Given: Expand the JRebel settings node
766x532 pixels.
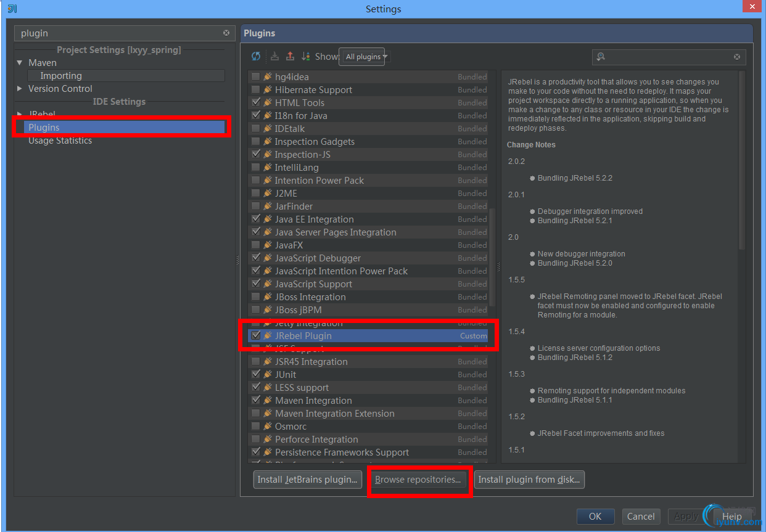Looking at the screenshot, I should pos(20,115).
